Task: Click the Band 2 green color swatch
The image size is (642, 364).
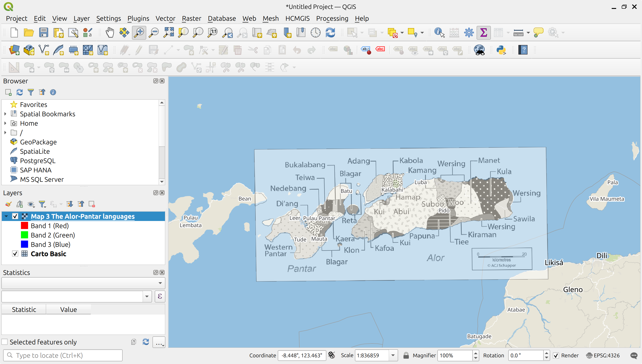Action: [x=25, y=235]
